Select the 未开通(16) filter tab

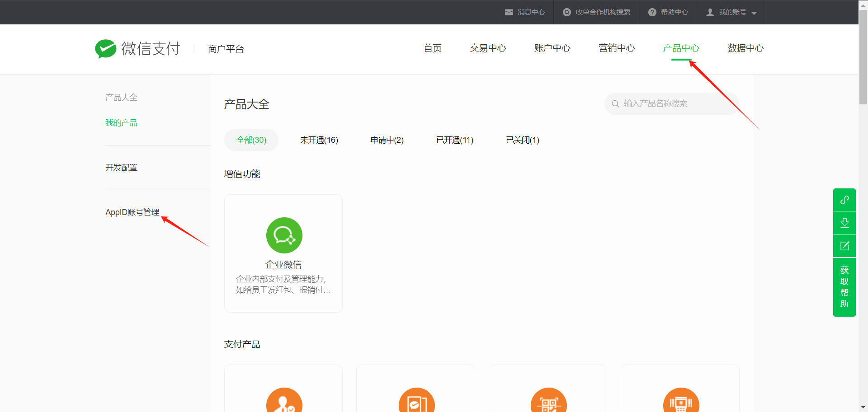pyautogui.click(x=319, y=140)
